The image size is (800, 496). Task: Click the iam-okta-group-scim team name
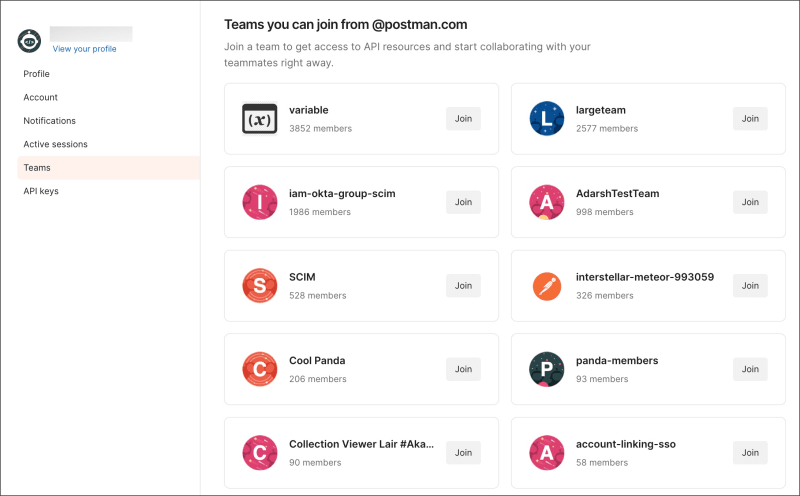pyautogui.click(x=342, y=194)
